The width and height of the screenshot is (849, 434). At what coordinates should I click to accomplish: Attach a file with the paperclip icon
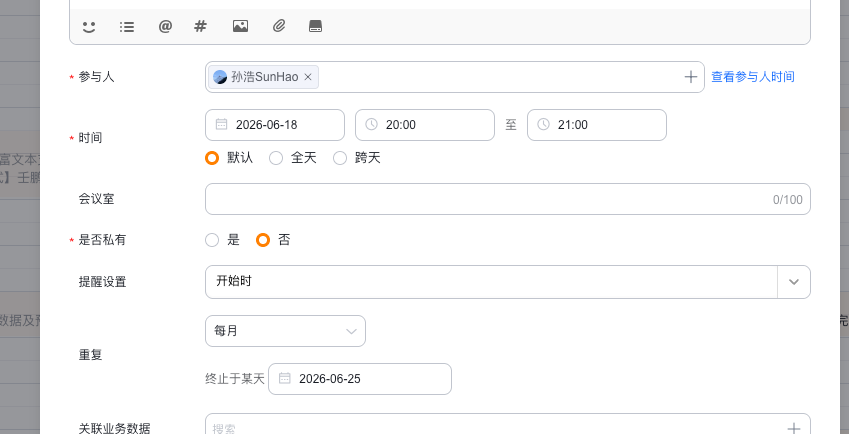pos(278,26)
